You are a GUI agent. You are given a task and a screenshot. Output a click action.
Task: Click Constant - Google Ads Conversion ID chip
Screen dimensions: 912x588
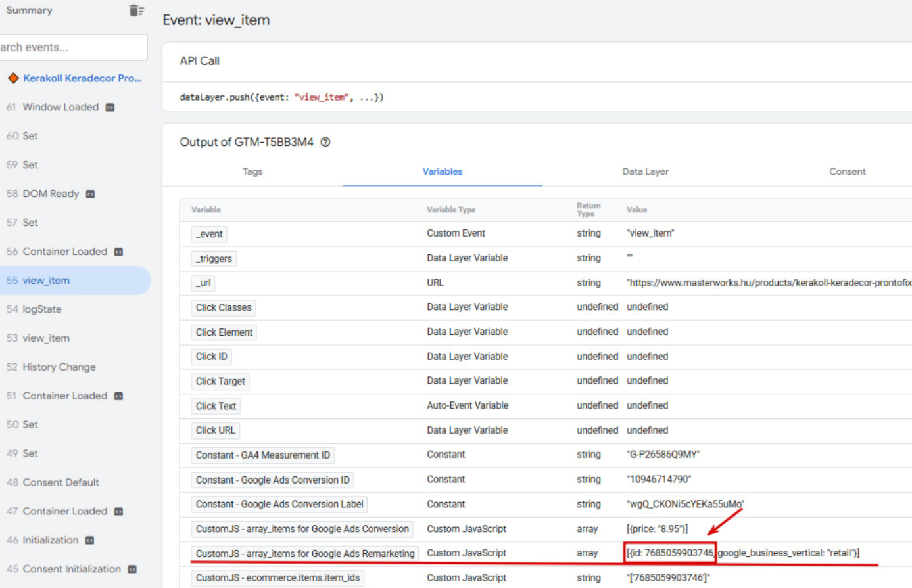(273, 480)
